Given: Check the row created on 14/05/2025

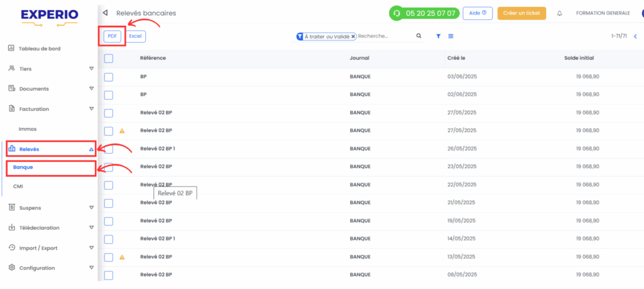Looking at the screenshot, I should click(108, 239).
